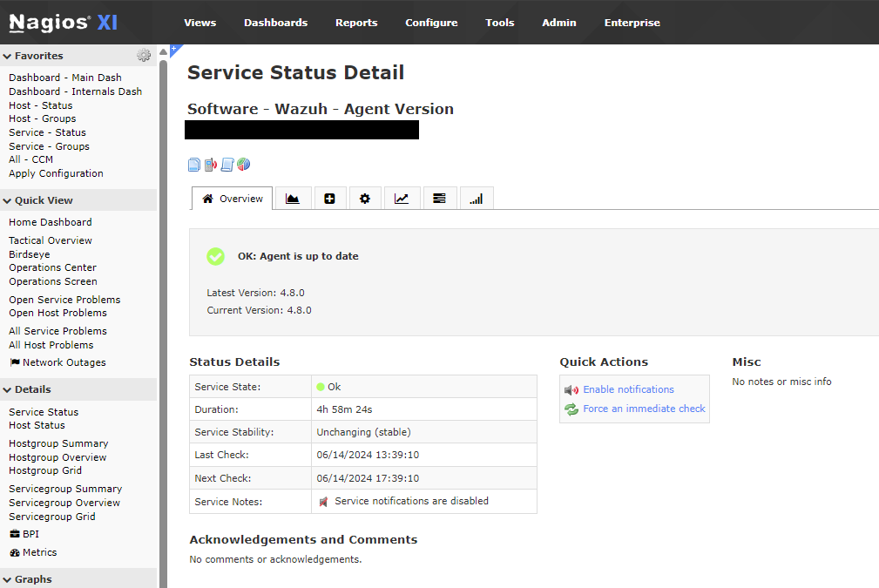View Open Service Problems
This screenshot has width=879, height=588.
(x=64, y=300)
